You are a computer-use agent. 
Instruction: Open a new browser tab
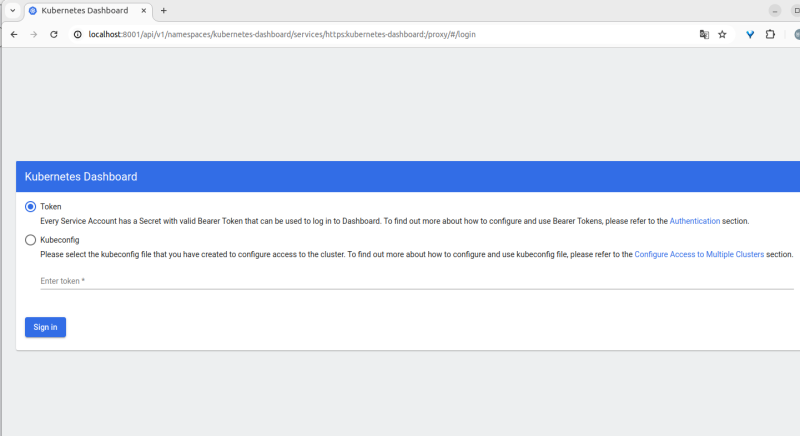(164, 10)
